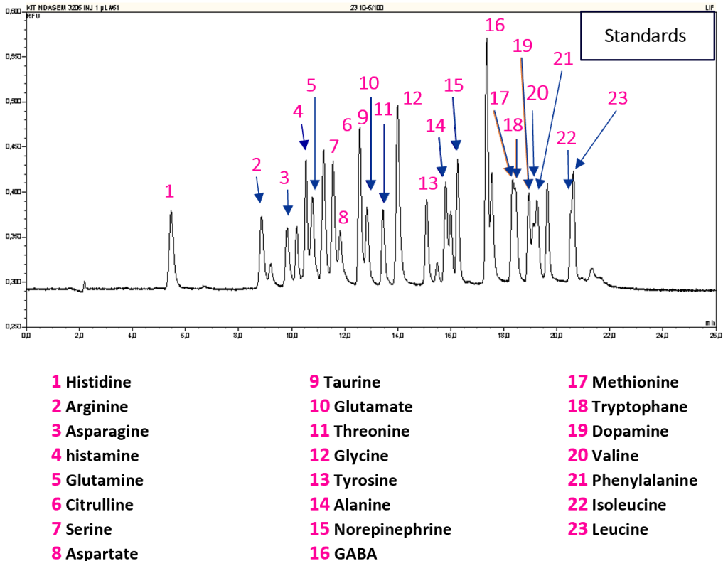Viewport: 728px width, 561px height.
Task: Click the blue arrowhead under label 3
Action: coord(288,210)
